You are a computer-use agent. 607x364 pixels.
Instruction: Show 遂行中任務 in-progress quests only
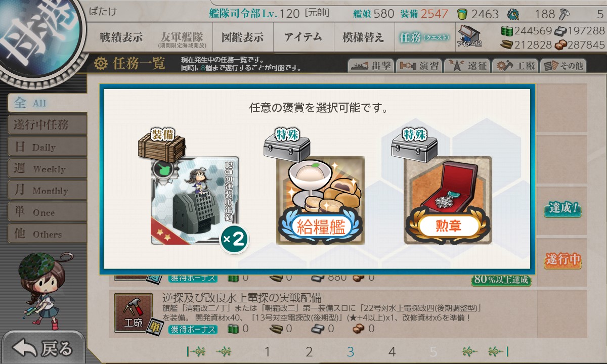[x=47, y=124]
